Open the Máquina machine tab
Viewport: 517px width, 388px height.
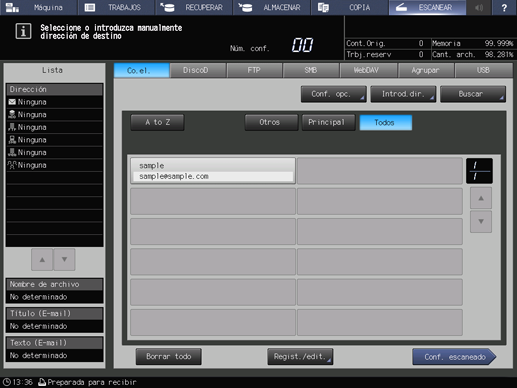(x=39, y=7)
